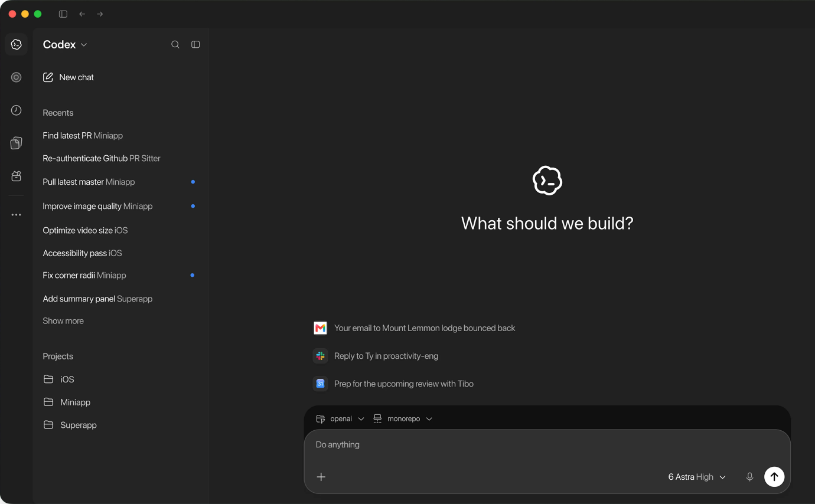Click the microphone dictation icon
Screen dimensions: 815x504
tap(749, 477)
